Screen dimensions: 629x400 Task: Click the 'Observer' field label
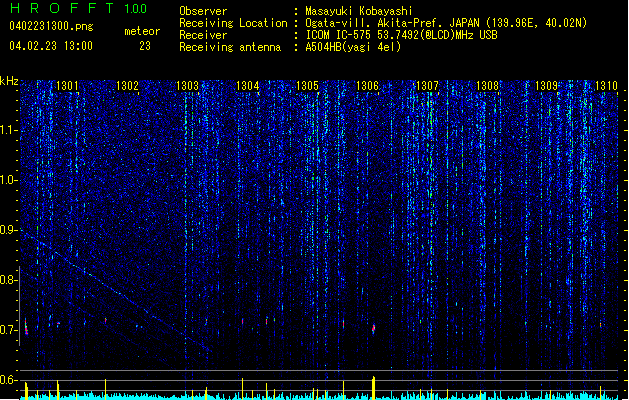coord(203,11)
